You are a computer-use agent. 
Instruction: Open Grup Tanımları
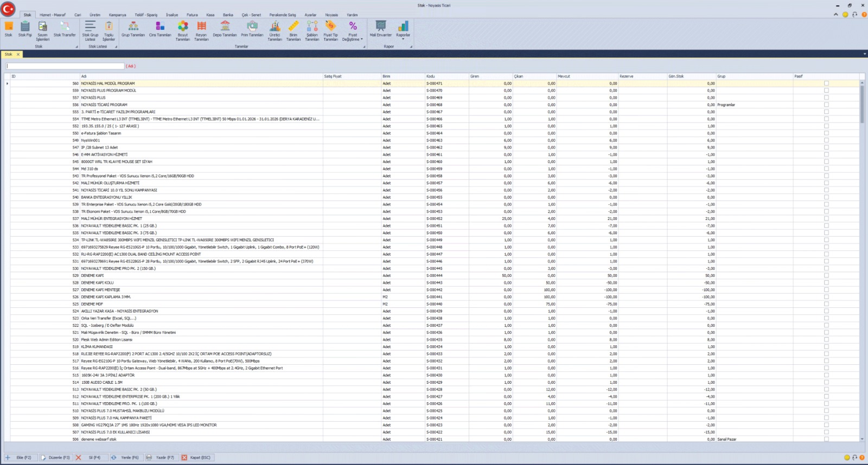[133, 29]
